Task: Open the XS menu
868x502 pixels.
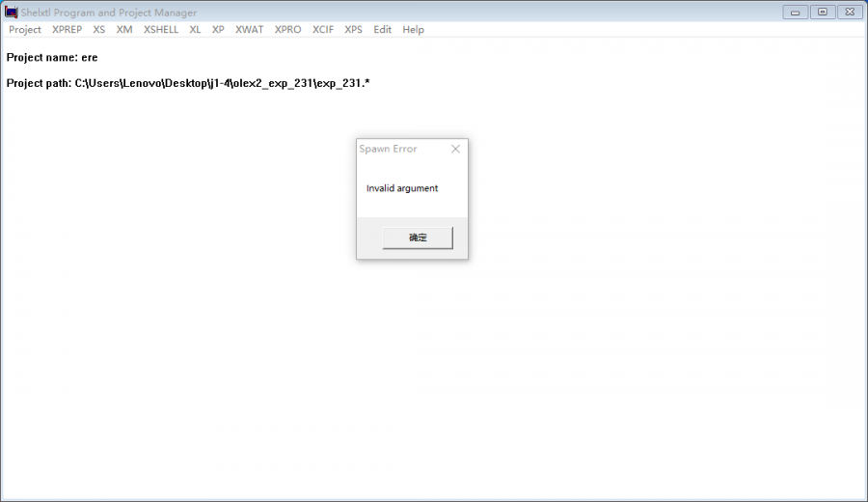Action: pyautogui.click(x=99, y=30)
